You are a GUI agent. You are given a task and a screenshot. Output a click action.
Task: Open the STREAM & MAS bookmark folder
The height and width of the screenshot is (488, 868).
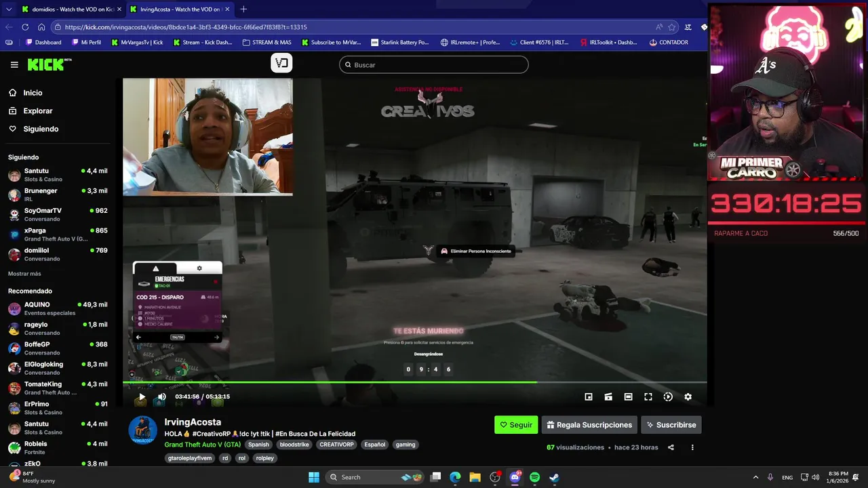click(x=267, y=42)
